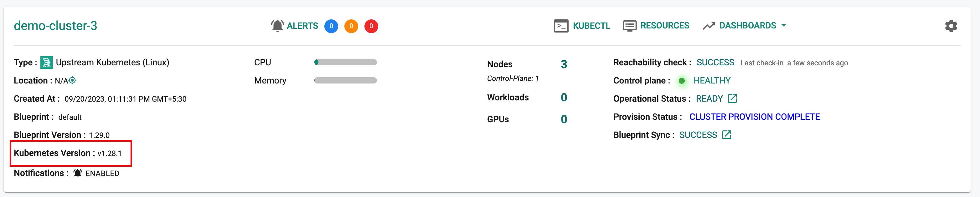Click the location target icon
The image size is (980, 197).
[72, 80]
